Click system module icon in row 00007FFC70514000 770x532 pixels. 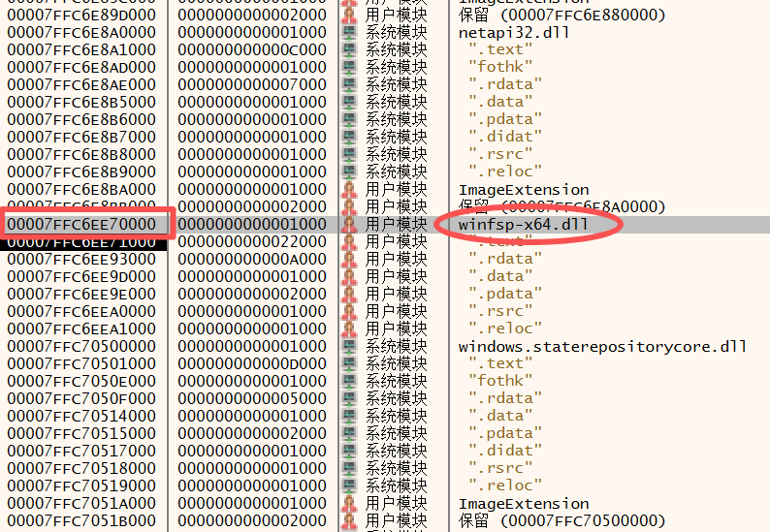349,416
